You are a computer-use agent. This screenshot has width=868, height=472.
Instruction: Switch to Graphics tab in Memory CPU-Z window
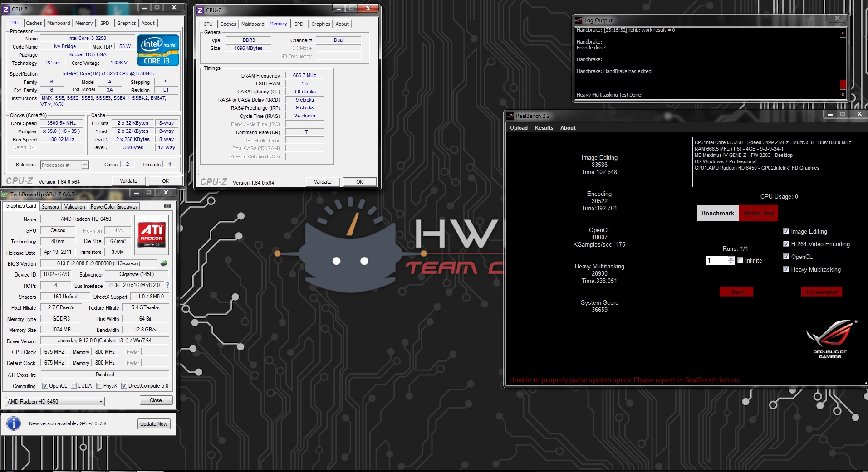[x=320, y=24]
